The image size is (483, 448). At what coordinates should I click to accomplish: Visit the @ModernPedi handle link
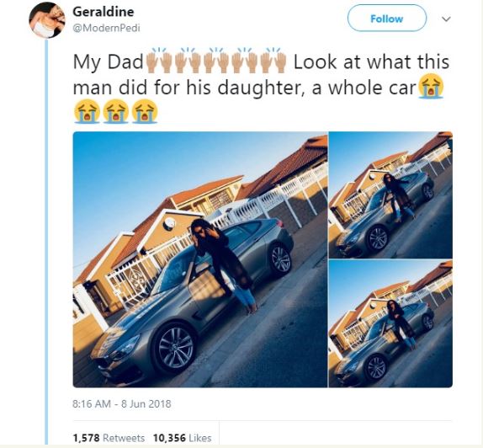click(x=106, y=28)
